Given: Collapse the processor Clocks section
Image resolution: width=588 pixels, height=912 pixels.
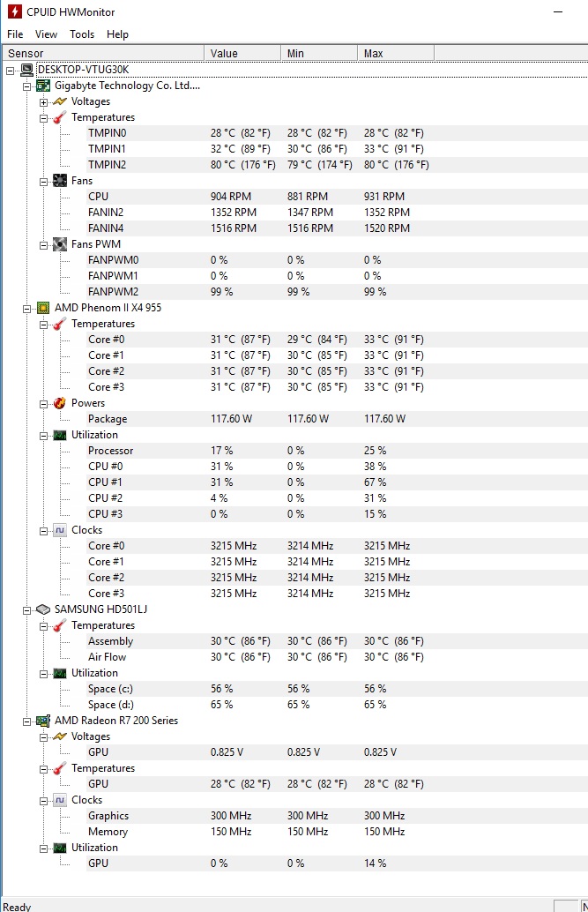Looking at the screenshot, I should coord(43,530).
